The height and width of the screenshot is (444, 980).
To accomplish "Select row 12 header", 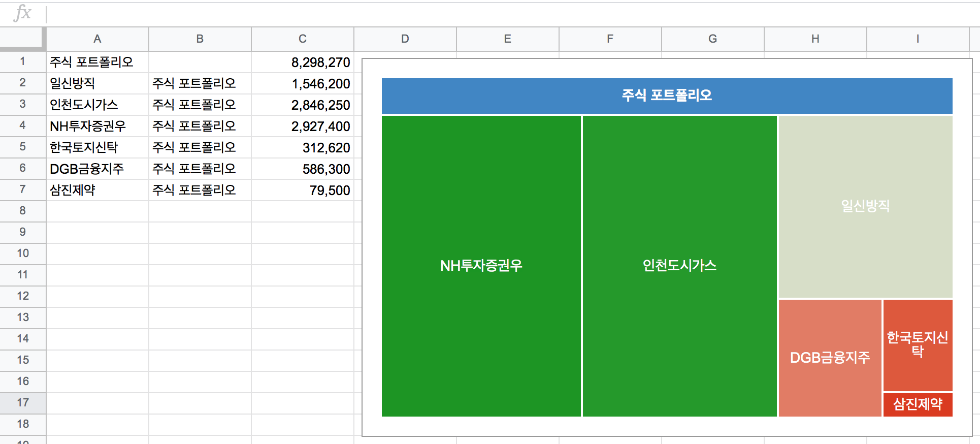I will [x=22, y=296].
